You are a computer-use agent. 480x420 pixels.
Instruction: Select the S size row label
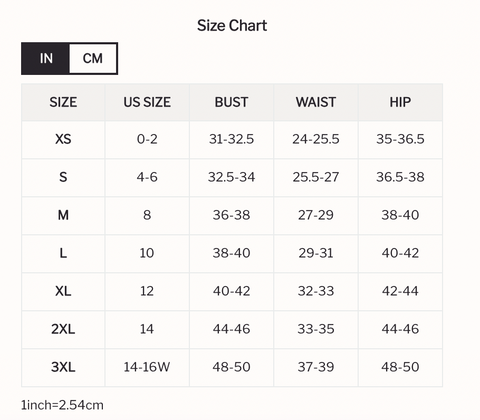click(x=63, y=177)
